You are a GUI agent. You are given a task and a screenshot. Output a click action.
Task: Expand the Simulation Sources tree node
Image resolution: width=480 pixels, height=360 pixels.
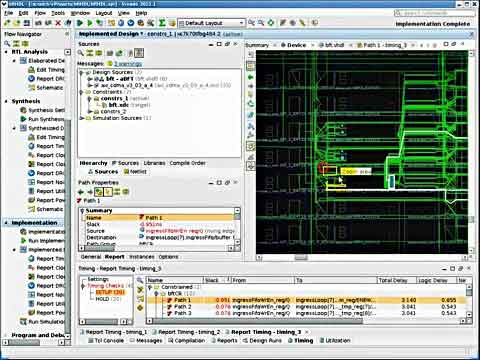coord(82,118)
